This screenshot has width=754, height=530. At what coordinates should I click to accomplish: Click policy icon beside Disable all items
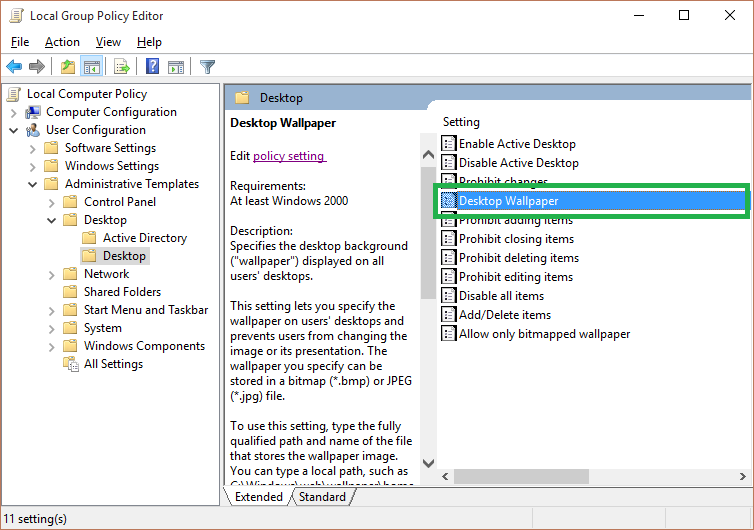(449, 295)
